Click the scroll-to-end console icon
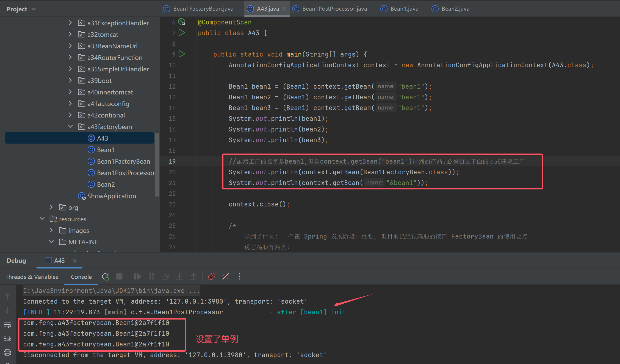620x364 pixels. click(7, 338)
